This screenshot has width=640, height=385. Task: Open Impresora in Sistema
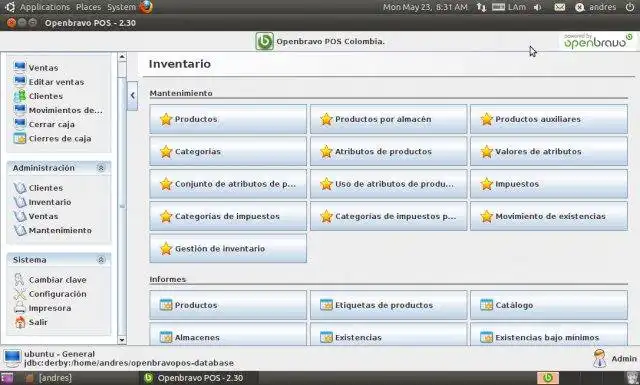(42, 308)
